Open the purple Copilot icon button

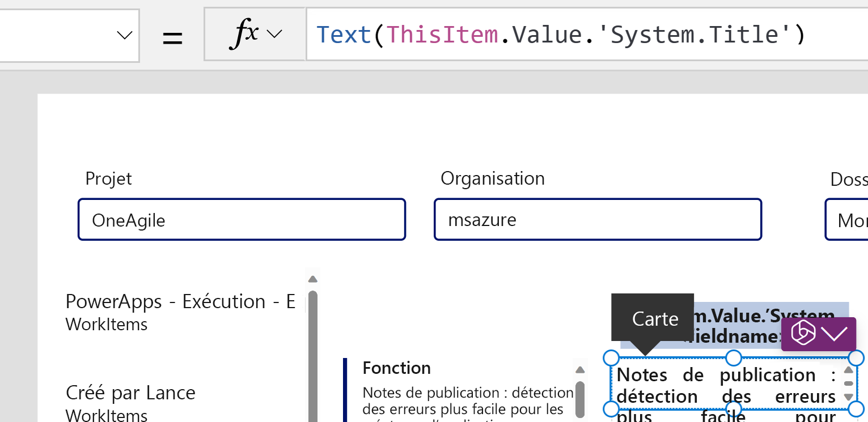pyautogui.click(x=803, y=333)
